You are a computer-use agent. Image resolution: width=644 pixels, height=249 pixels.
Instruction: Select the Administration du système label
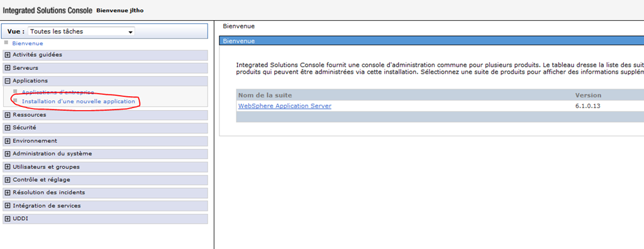(52, 153)
